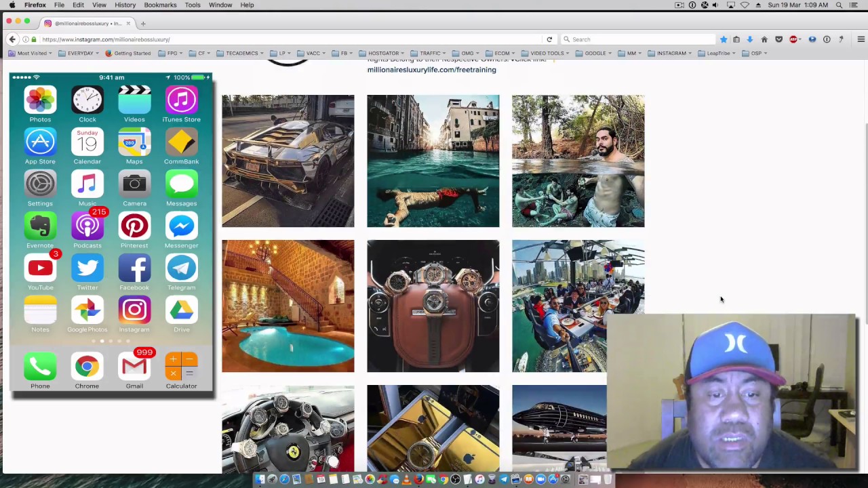Expand the EVERYDAY bookmarks folder
Viewport: 868px width, 488px height.
pyautogui.click(x=79, y=54)
